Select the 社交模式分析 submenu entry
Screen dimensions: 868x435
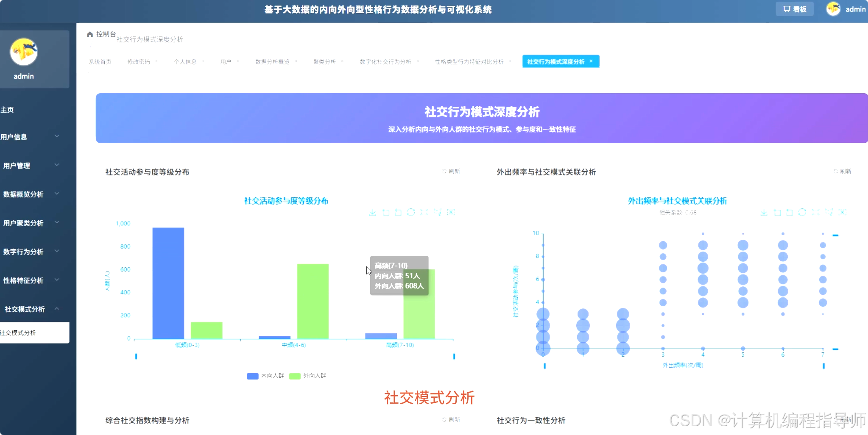35,333
